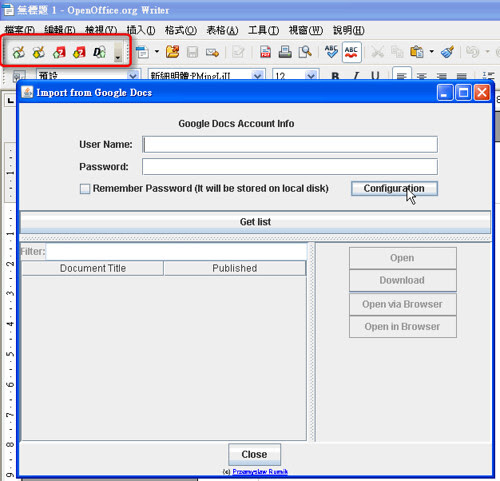Follow the Przemyslaw Rumik link
This screenshot has height=481, width=500.
[260, 472]
